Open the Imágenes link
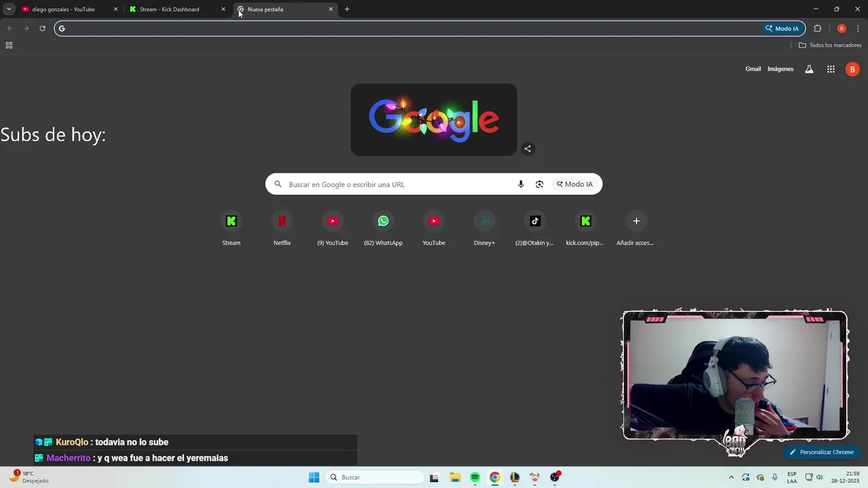The image size is (868, 488). 781,69
